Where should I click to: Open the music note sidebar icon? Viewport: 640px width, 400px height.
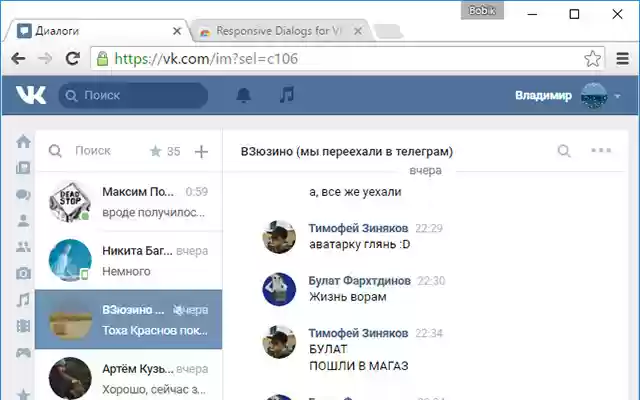(x=23, y=300)
